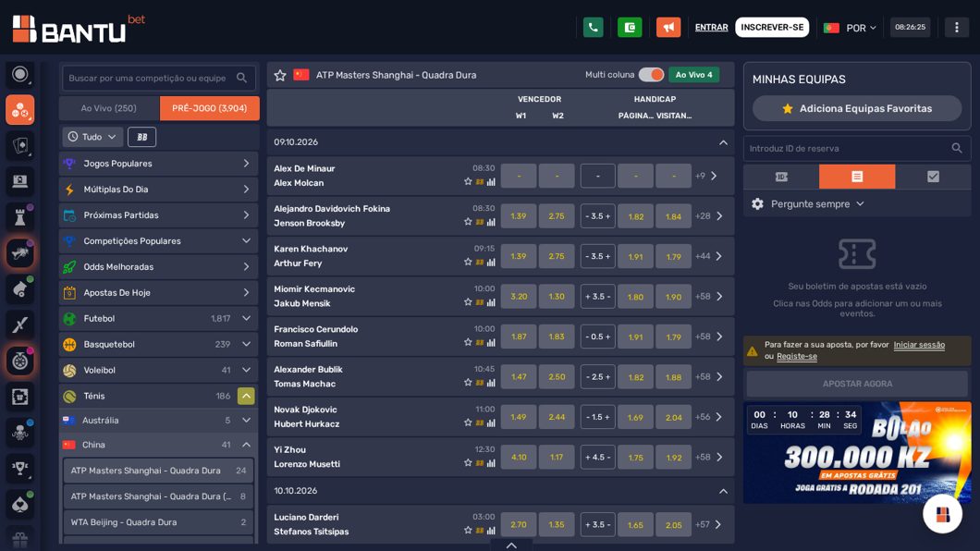Expand the Austrália country list
980x551 pixels.
click(246, 421)
